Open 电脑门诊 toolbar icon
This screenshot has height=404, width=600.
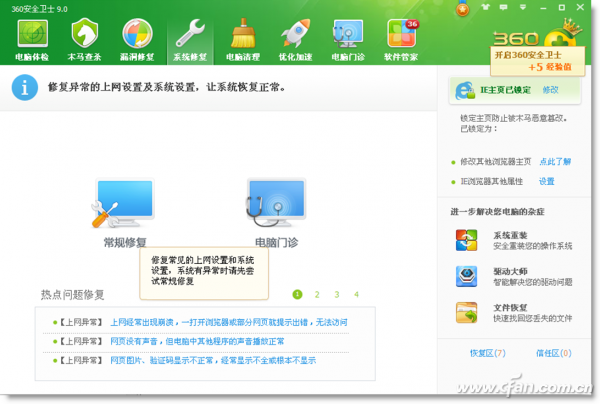348,33
